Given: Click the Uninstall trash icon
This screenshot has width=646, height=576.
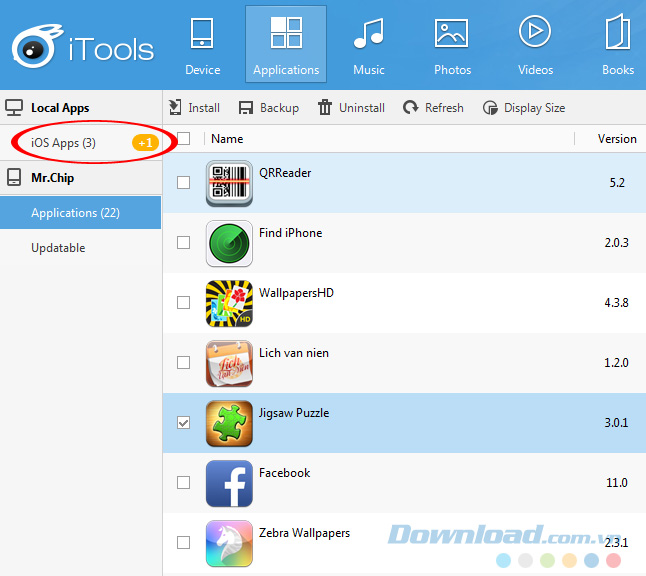Looking at the screenshot, I should tap(325, 108).
